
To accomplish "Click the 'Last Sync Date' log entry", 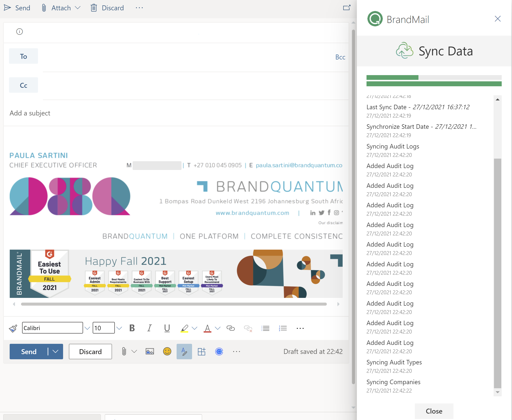I will click(x=418, y=107).
